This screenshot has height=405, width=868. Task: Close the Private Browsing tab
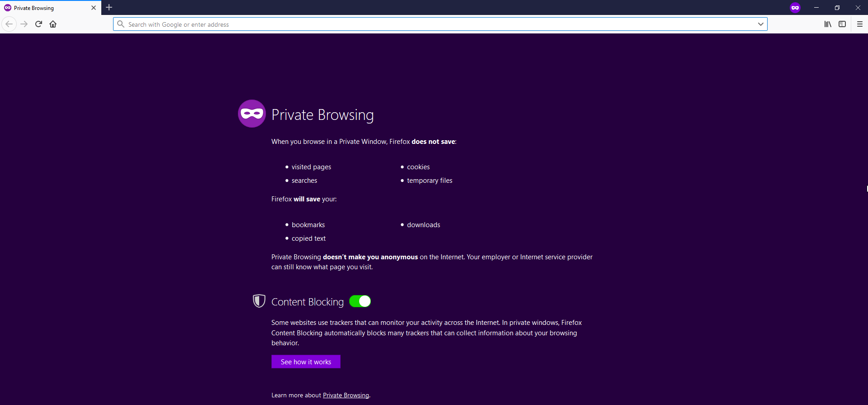(94, 8)
